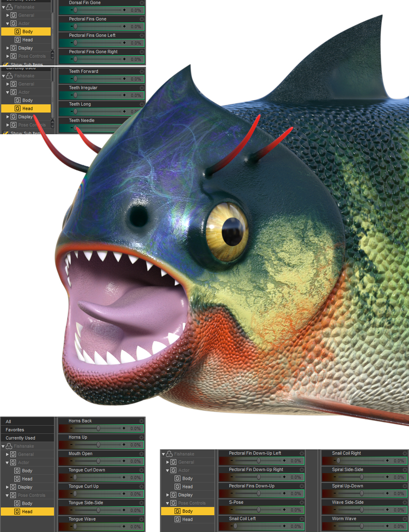Click the Snail Coil Right gear icon
Viewport: 409px width, 532px height.
point(405,453)
